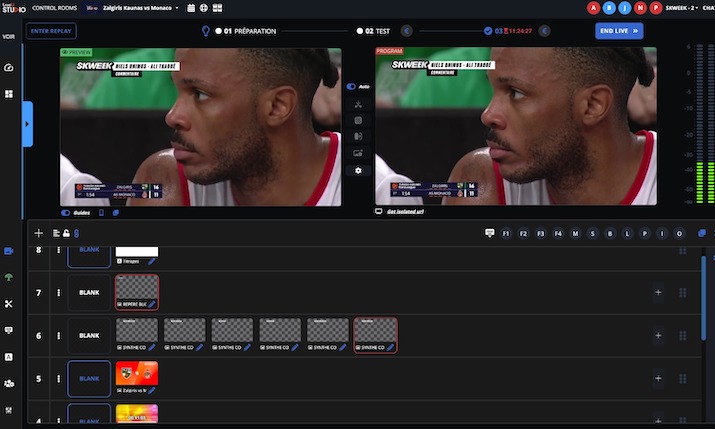Add new layer with plus icon
715x429 pixels.
click(39, 233)
